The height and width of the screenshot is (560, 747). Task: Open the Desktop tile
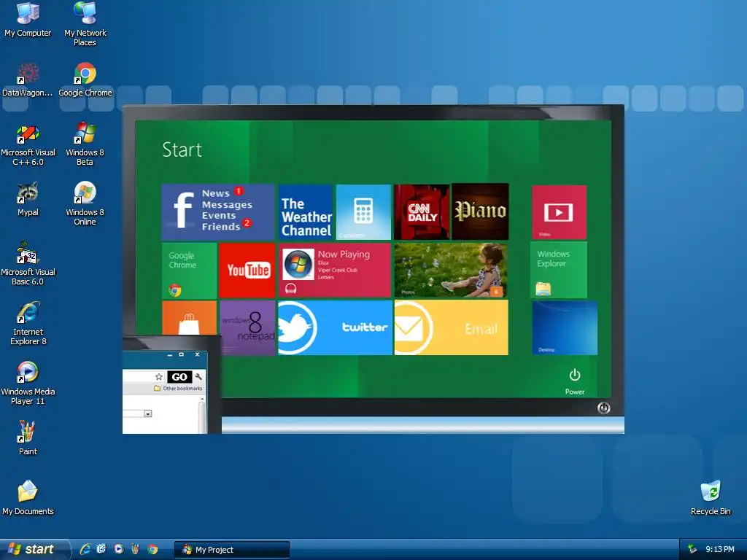[565, 327]
